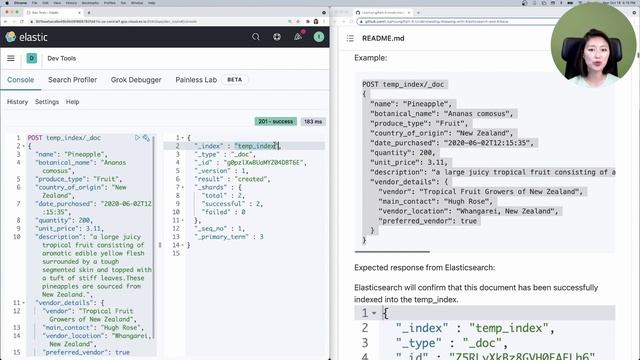Click fold marker at response line 14
Screen dimensions: 640x360
tap(182, 245)
